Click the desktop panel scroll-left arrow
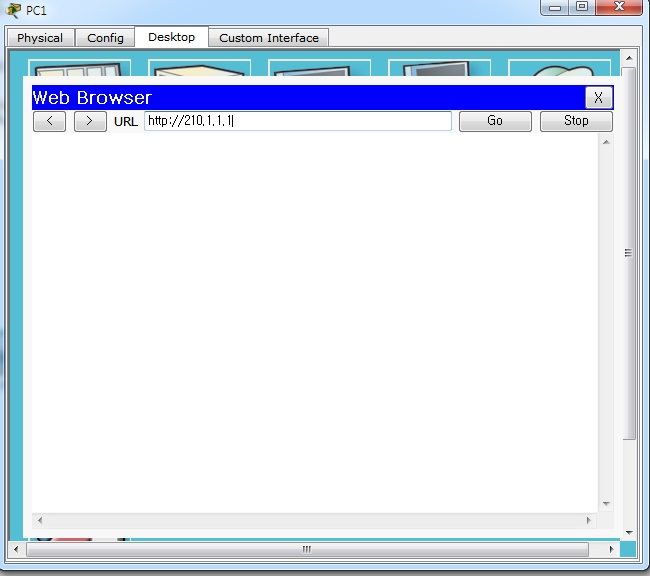Viewport: 650px width, 576px height. (x=16, y=549)
